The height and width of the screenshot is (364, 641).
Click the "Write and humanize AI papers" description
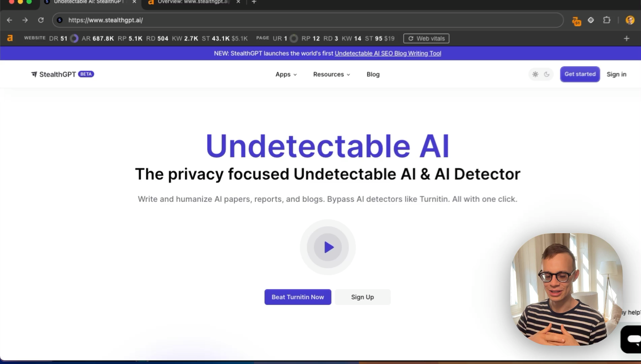pyautogui.click(x=328, y=199)
